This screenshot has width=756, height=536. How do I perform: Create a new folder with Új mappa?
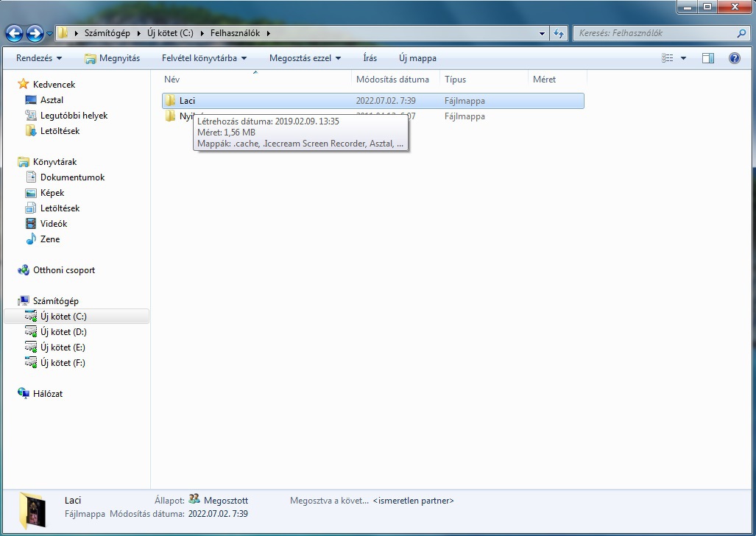click(x=417, y=58)
